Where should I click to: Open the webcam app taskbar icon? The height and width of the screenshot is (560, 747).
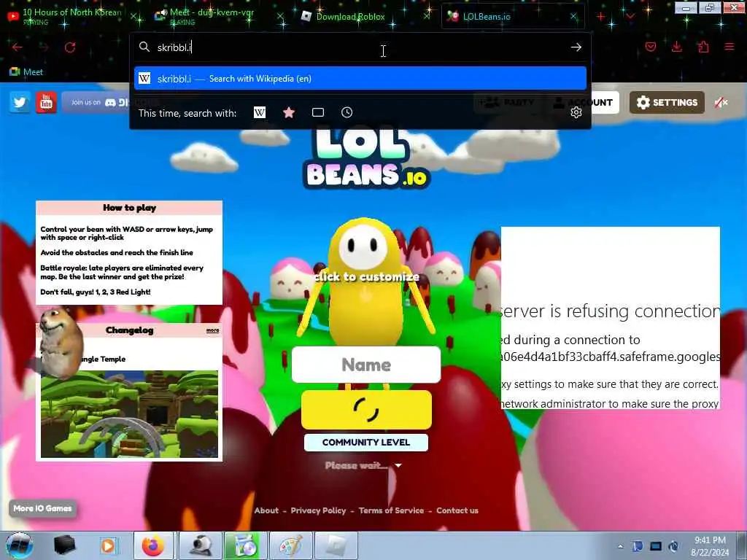pyautogui.click(x=200, y=545)
